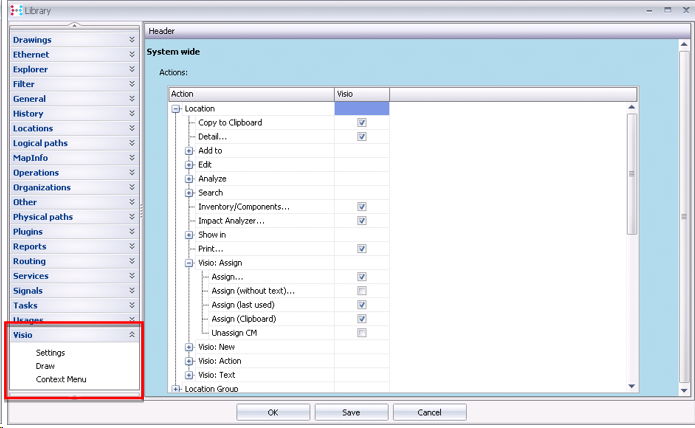Expand the Locations sidebar section
The height and width of the screenshot is (428, 695).
[x=74, y=128]
